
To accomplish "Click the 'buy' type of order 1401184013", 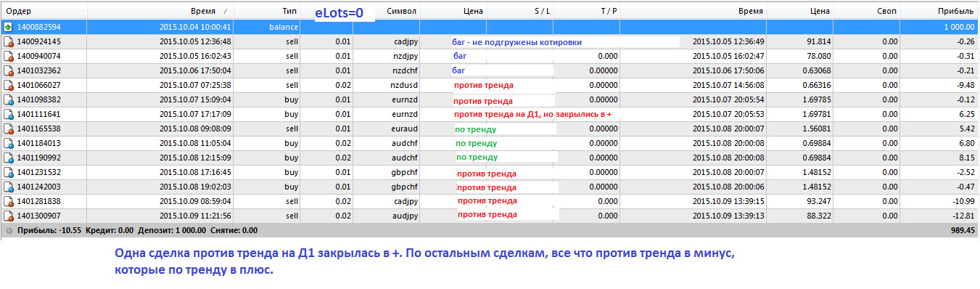I will tap(292, 143).
